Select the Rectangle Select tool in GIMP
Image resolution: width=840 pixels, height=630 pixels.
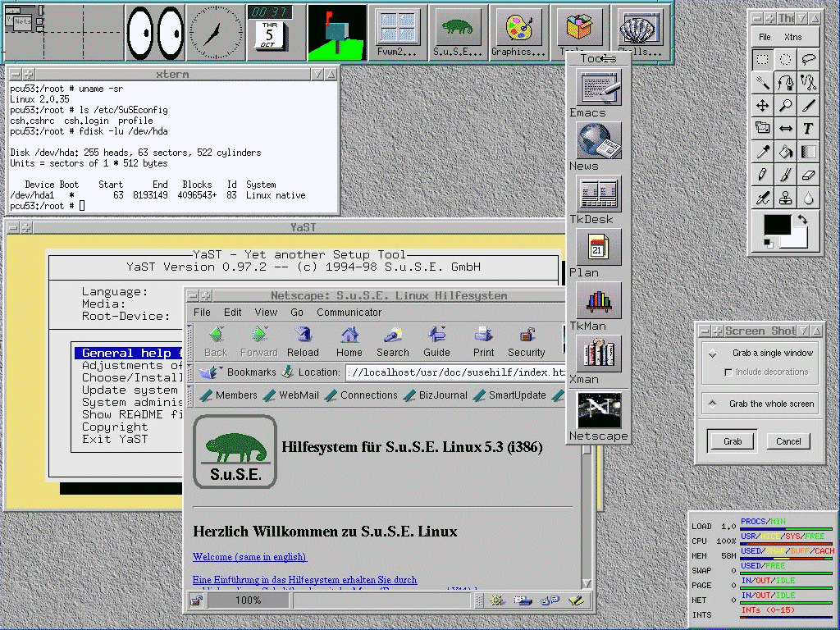tap(762, 59)
